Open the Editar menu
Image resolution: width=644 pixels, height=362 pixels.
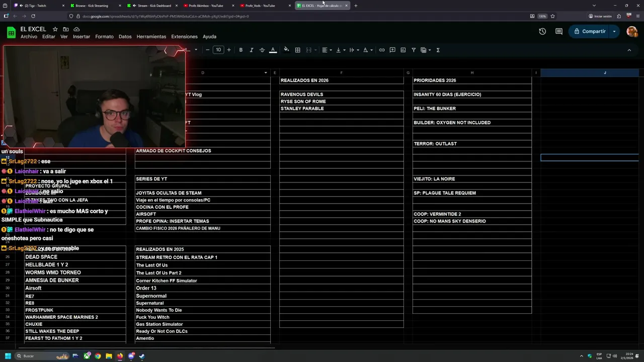pos(49,37)
